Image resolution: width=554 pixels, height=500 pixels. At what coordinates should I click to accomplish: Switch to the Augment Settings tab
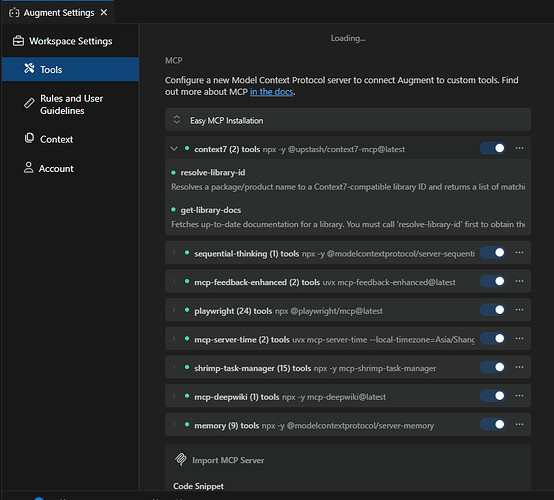point(58,13)
